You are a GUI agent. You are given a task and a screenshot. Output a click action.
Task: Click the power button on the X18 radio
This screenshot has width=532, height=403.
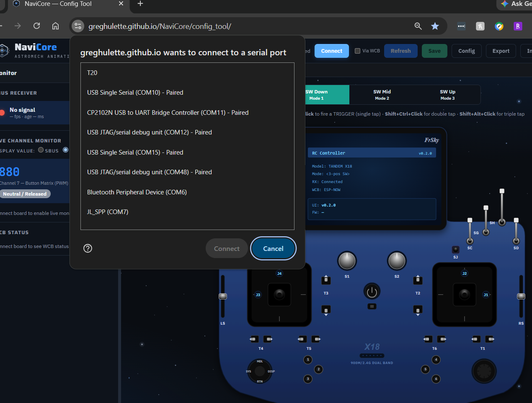tap(372, 292)
